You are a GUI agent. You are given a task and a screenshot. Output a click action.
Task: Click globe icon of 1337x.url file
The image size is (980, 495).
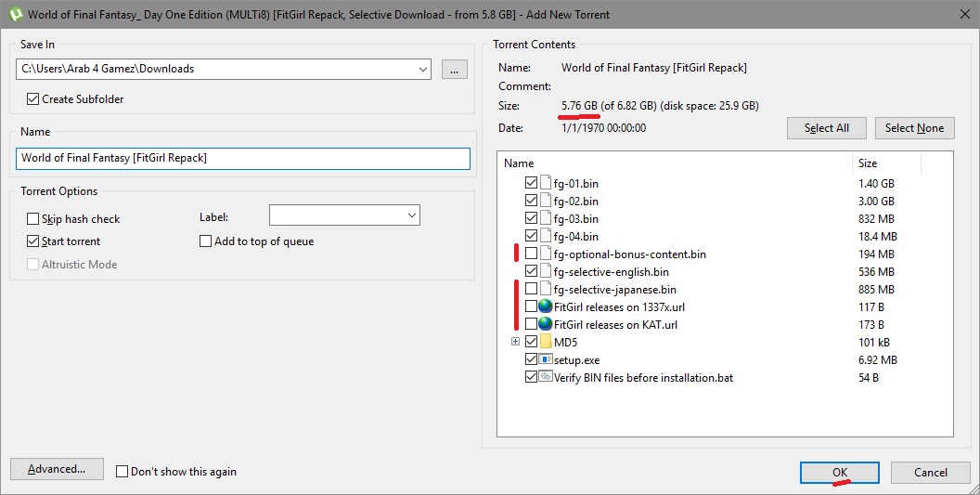tap(545, 306)
